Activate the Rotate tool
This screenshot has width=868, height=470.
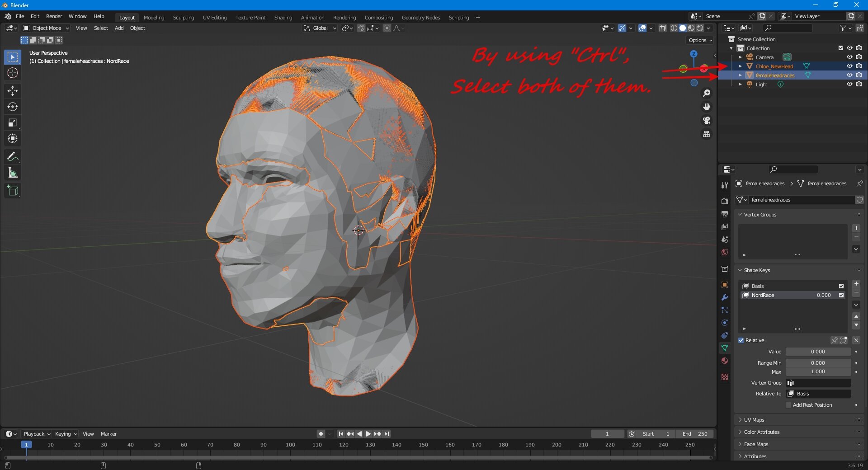click(x=13, y=107)
